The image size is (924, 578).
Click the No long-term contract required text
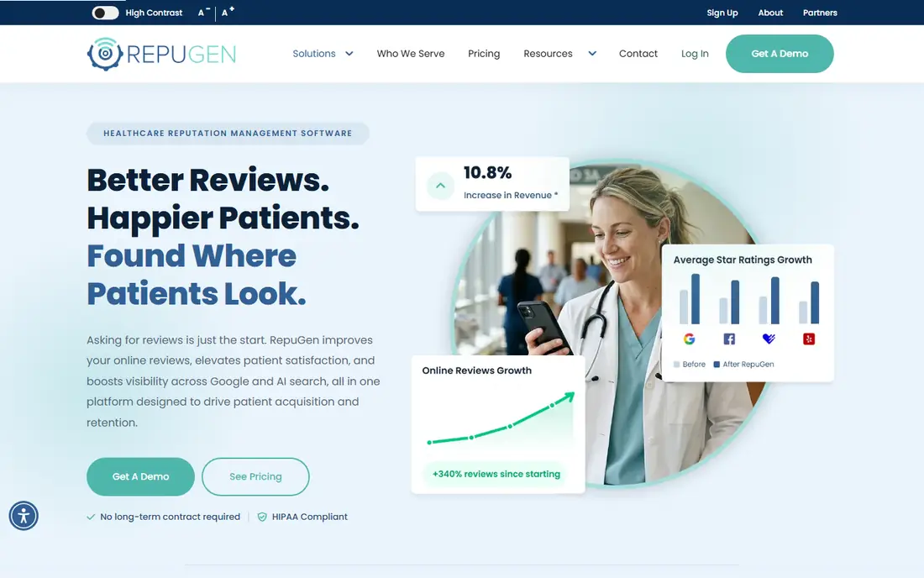point(171,517)
